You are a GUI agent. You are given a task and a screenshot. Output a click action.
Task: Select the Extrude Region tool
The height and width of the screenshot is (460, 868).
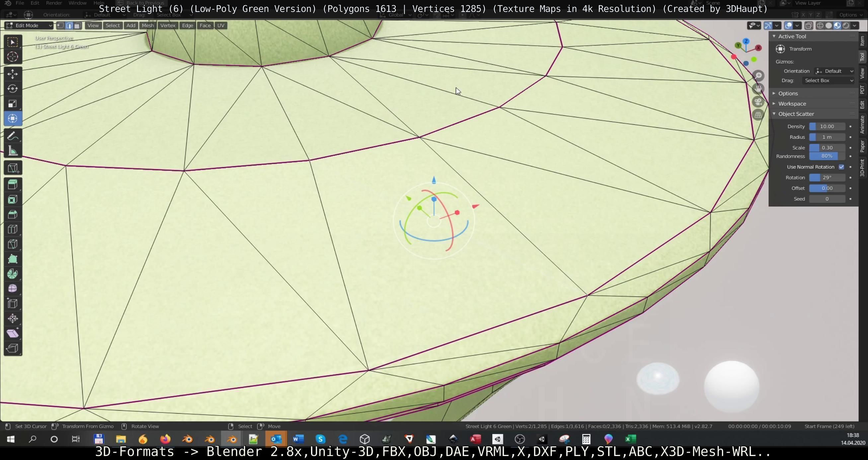pos(13,184)
